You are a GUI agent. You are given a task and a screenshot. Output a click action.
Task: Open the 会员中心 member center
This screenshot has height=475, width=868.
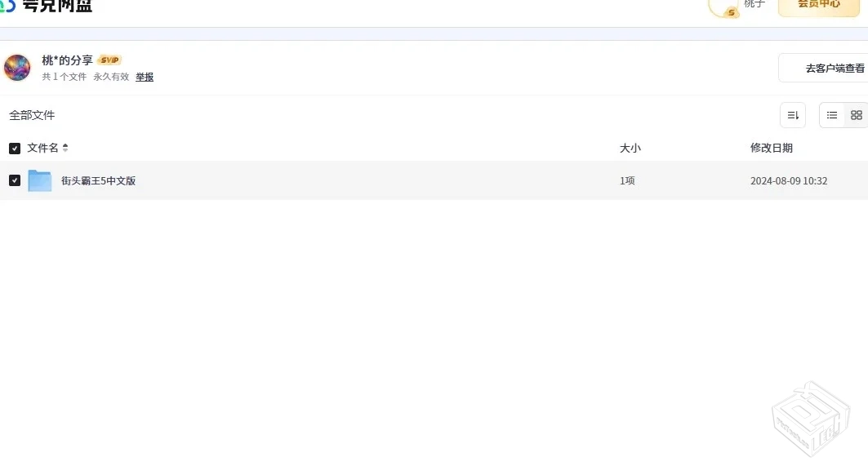818,5
